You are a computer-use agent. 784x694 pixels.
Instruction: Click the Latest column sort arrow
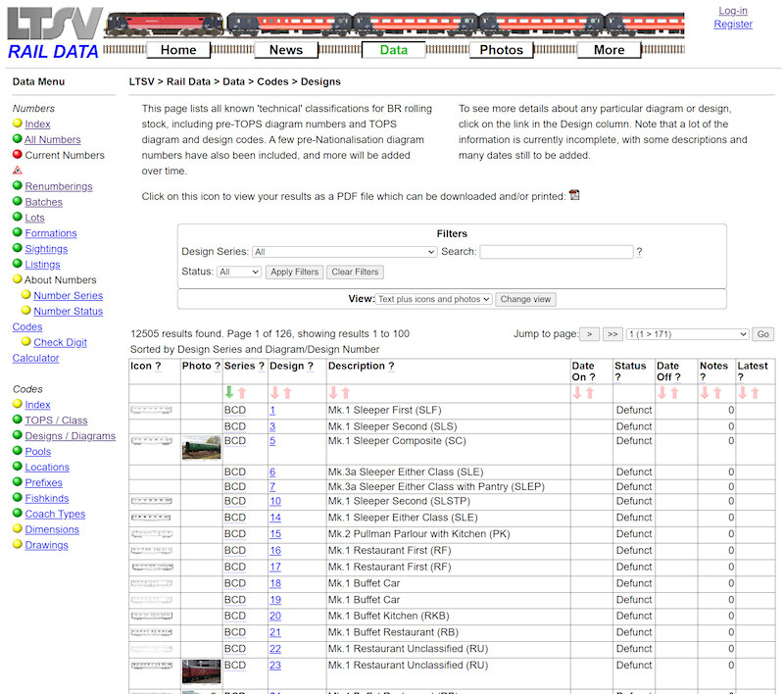click(742, 390)
